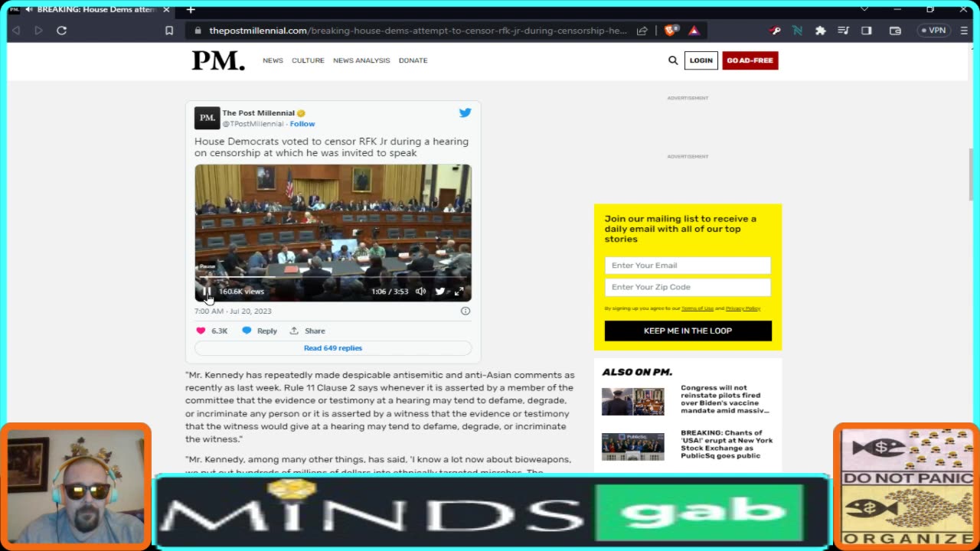Reply to the tweet

pos(260,331)
